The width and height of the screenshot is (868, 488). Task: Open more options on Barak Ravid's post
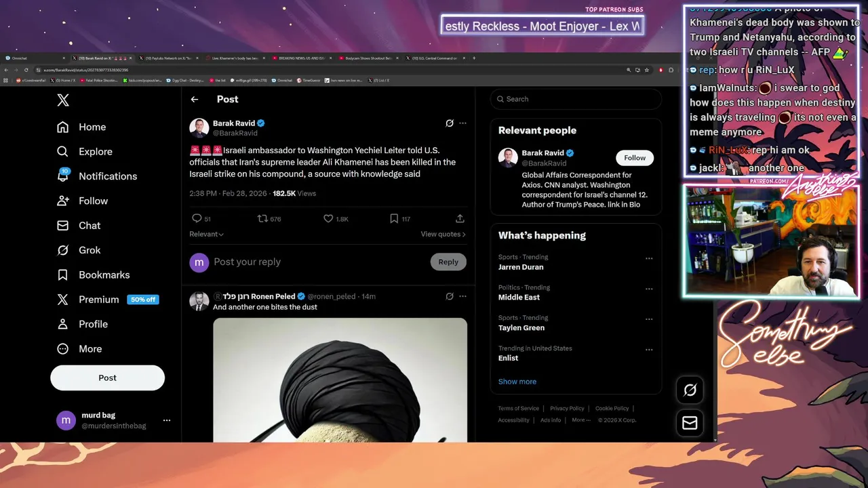462,123
